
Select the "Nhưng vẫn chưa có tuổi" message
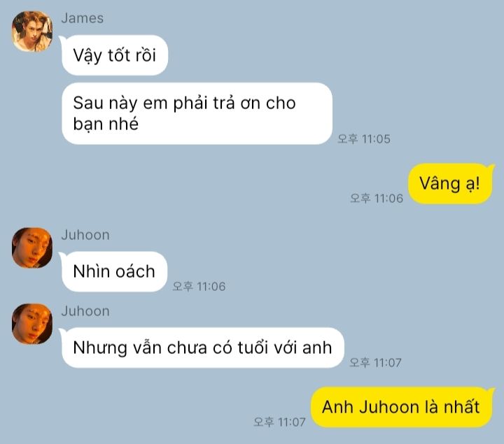click(x=202, y=348)
